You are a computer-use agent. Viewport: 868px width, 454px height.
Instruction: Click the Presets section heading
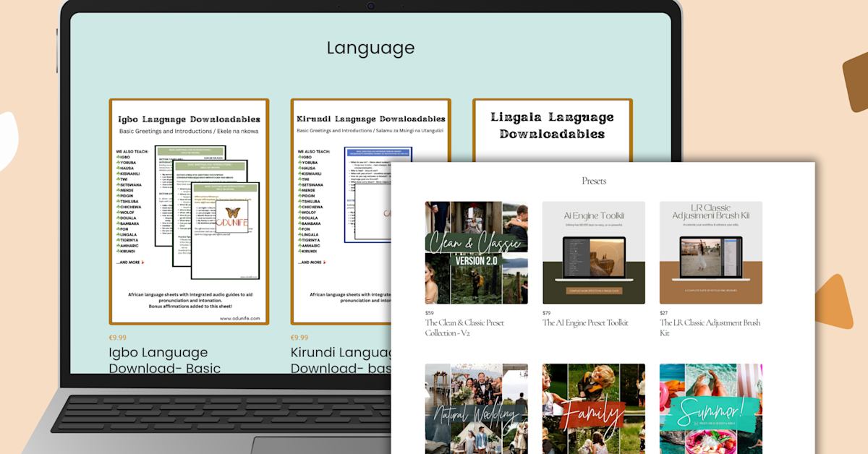(594, 181)
